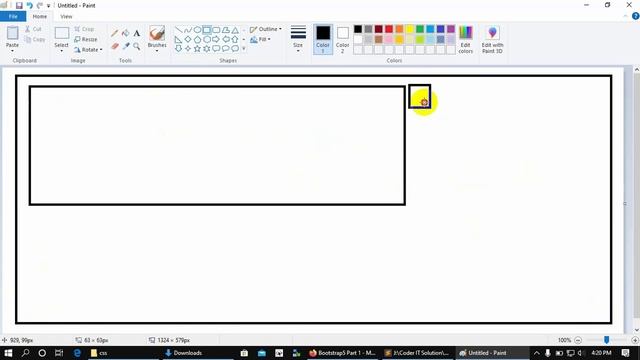Image resolution: width=640 pixels, height=360 pixels.
Task: Select the Text tool
Action: coord(137,33)
